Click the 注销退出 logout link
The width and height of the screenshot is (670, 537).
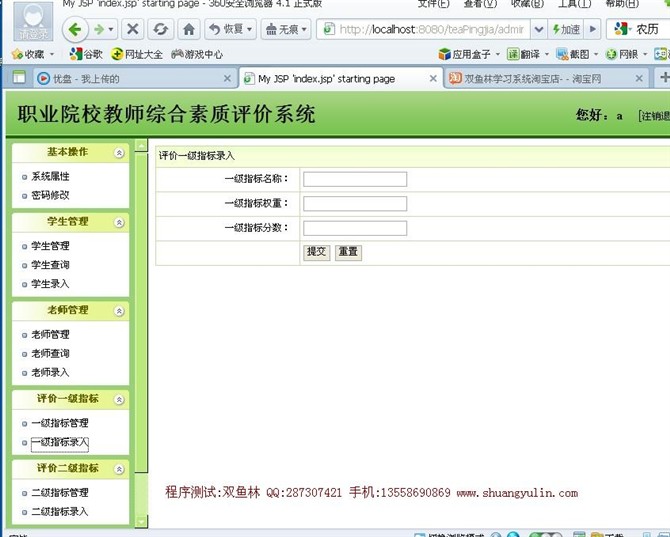click(654, 116)
